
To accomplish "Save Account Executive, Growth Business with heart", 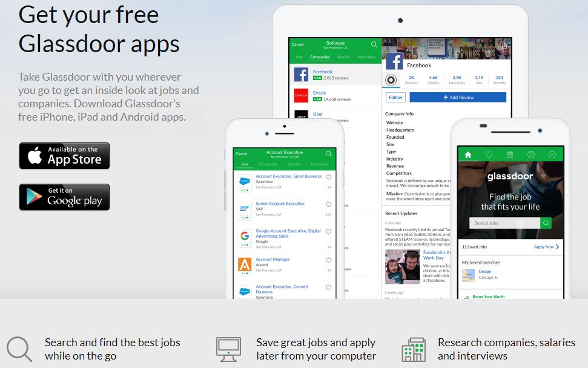I will 328,287.
